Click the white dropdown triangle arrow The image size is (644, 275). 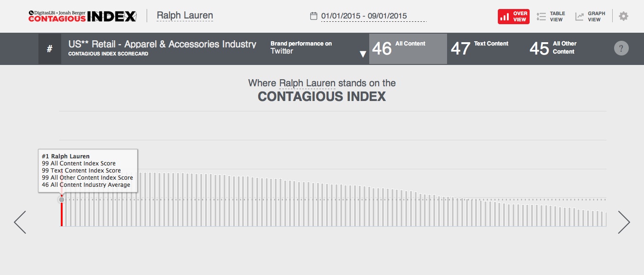[363, 54]
